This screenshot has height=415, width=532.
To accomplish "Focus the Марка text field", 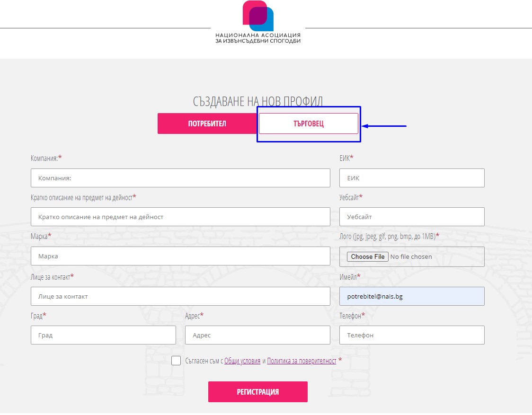I will tap(180, 256).
